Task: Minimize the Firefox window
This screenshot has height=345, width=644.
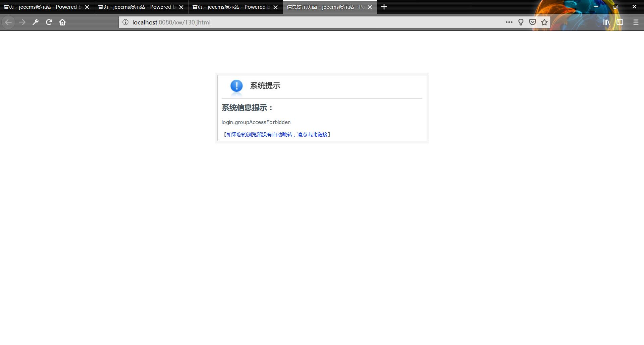Action: coord(596,7)
